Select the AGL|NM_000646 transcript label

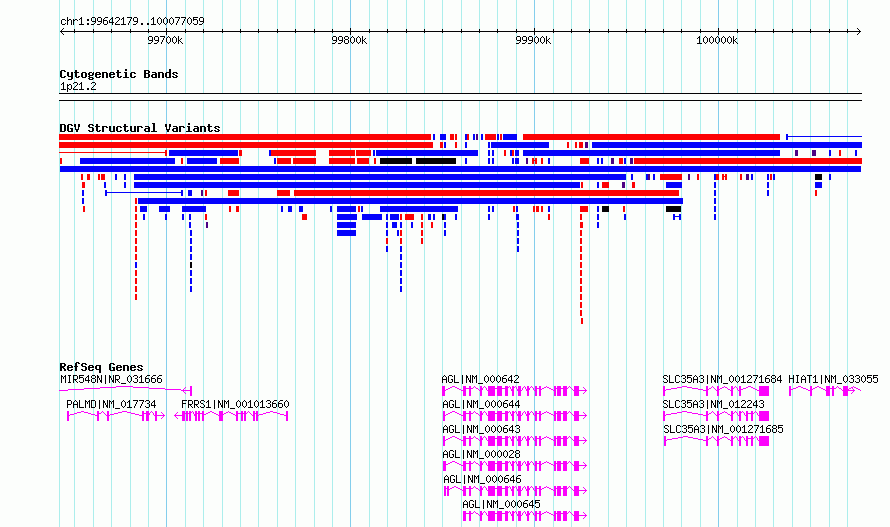point(482,479)
